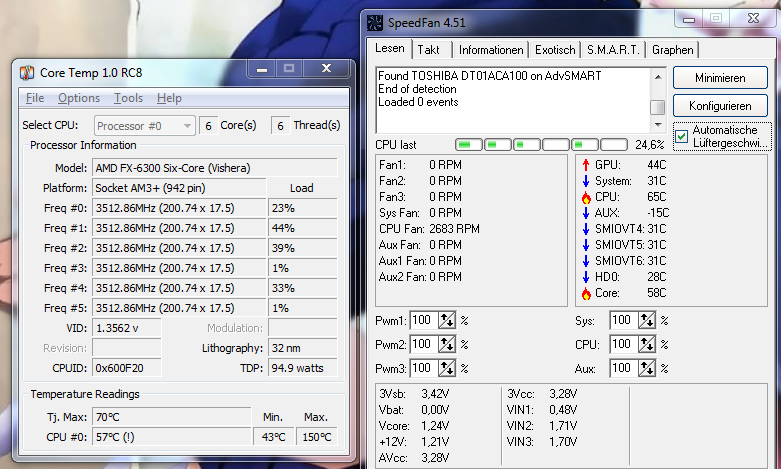The image size is (781, 469).
Task: Click the Core Temp thermometer title icon
Action: (x=26, y=73)
